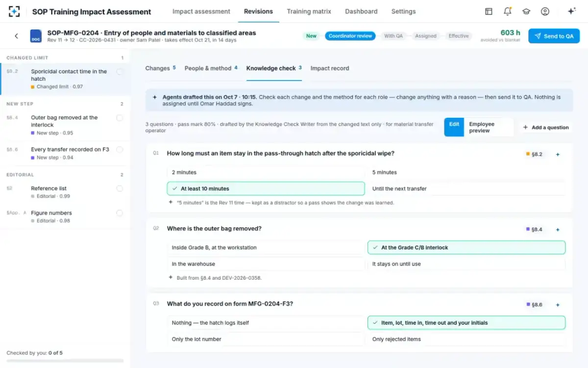Switch to the Impact record sub-tab
This screenshot has width=588, height=368.
330,68
